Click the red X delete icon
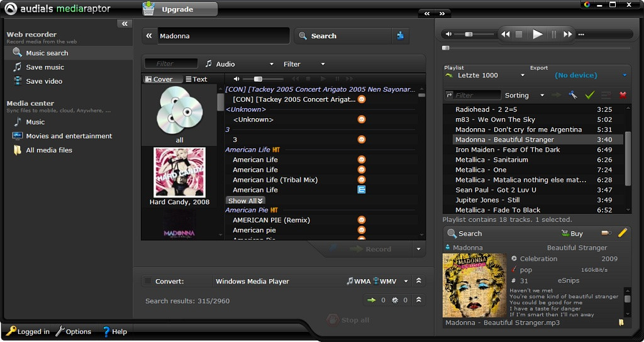This screenshot has height=342, width=644. (623, 96)
